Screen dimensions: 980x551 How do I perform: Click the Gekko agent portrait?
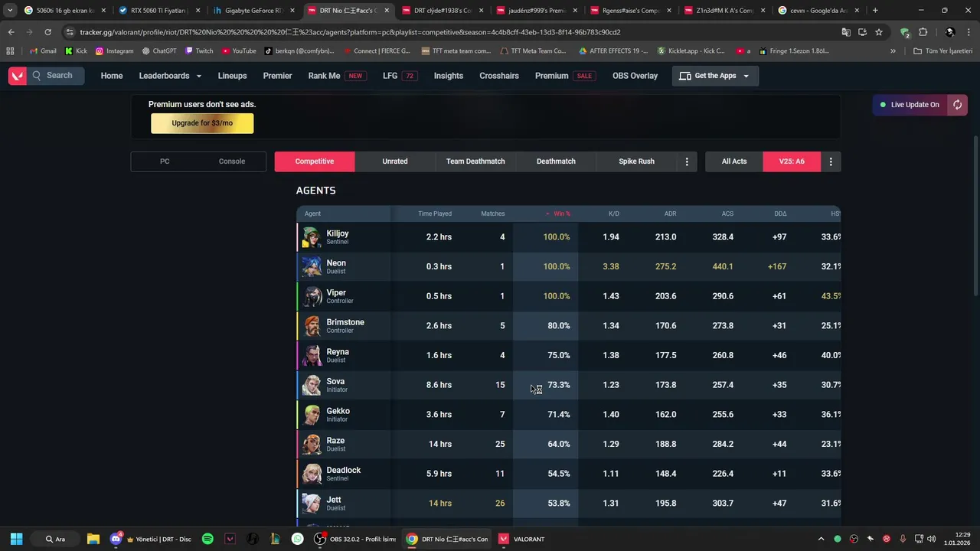tap(312, 415)
